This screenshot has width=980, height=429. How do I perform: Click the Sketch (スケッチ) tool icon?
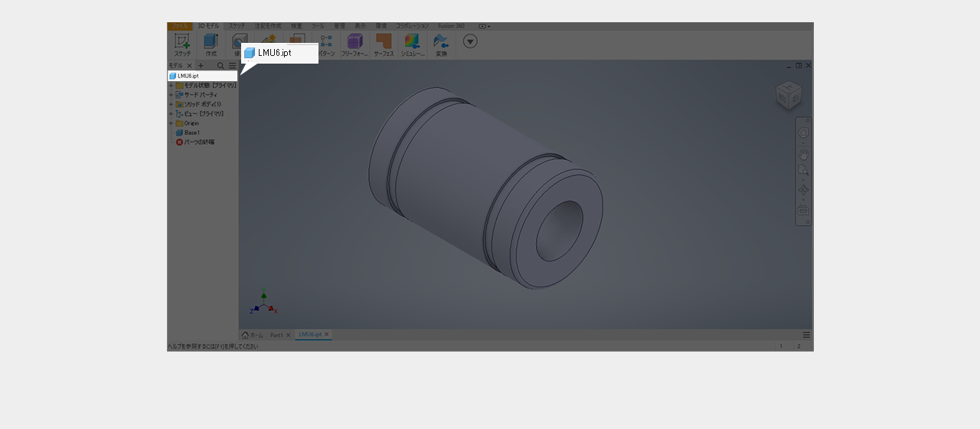tap(182, 42)
